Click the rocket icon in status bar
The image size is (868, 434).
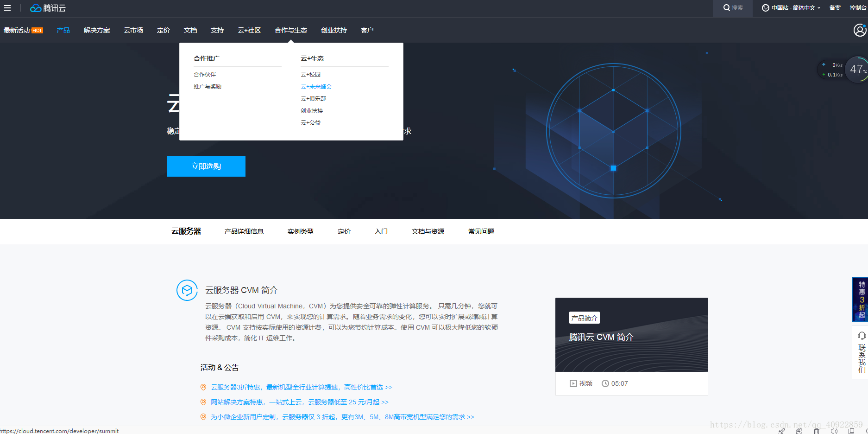click(782, 431)
